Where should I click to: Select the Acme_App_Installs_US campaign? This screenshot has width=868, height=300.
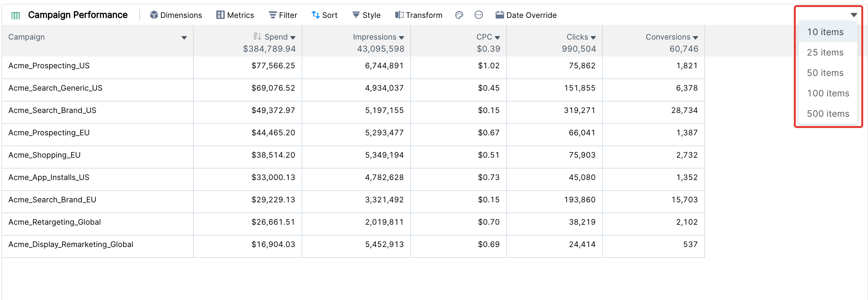click(49, 177)
